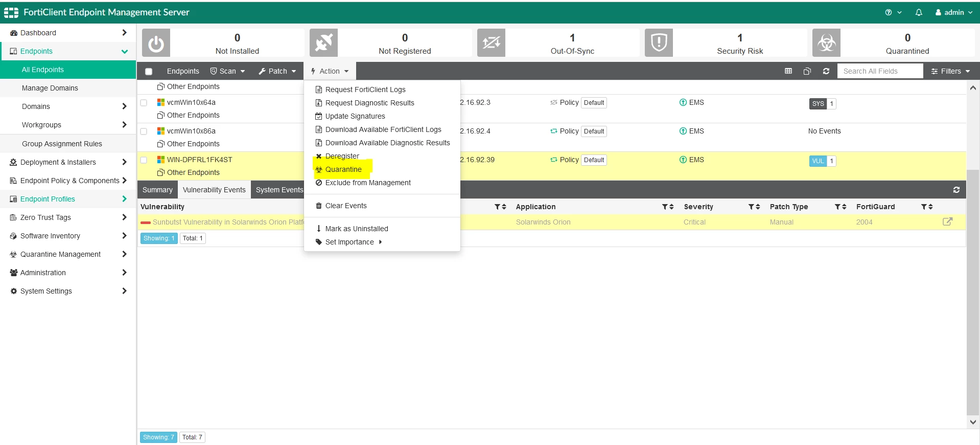Viewport: 980px width, 445px height.
Task: Toggle the select-all endpoints checkbox
Action: pos(149,72)
